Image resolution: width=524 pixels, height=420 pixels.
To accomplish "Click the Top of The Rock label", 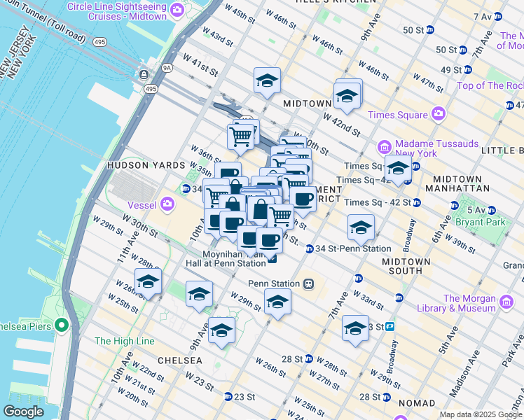I will coord(490,85).
